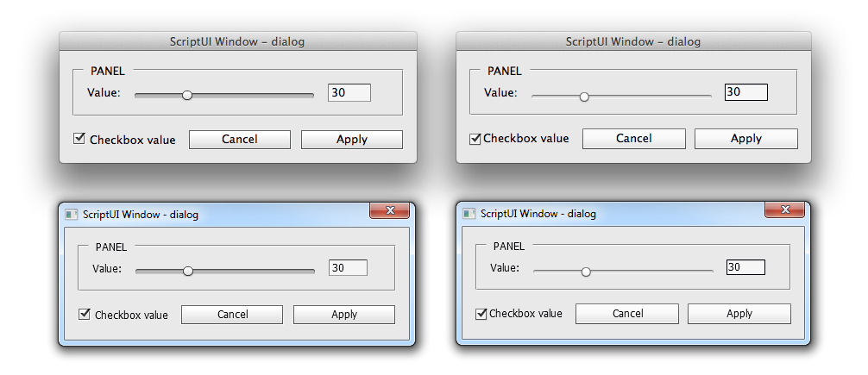
Task: Click Apply in the bottom-right dialog
Action: pos(739,314)
